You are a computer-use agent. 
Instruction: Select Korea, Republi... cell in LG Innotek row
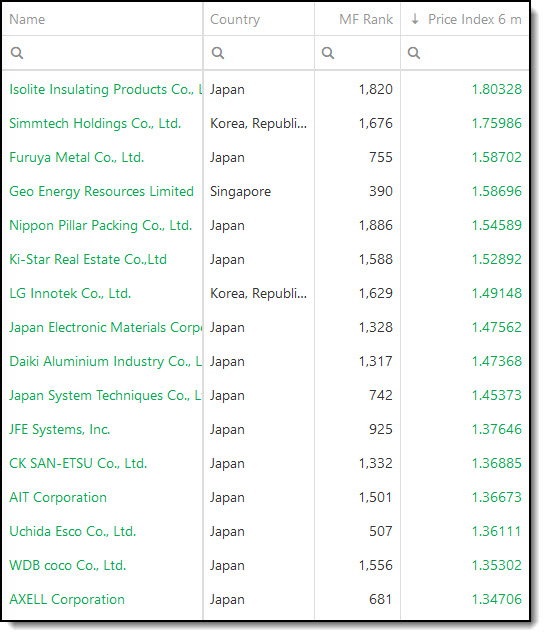pyautogui.click(x=258, y=294)
